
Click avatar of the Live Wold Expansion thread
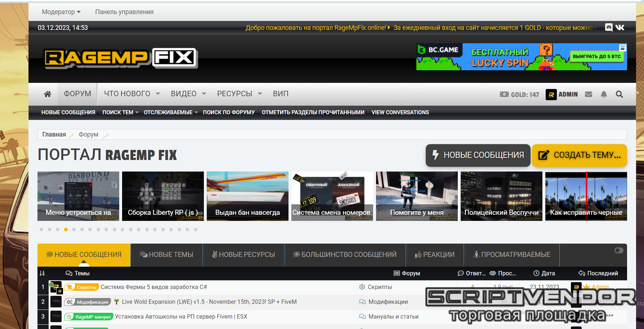click(56, 302)
